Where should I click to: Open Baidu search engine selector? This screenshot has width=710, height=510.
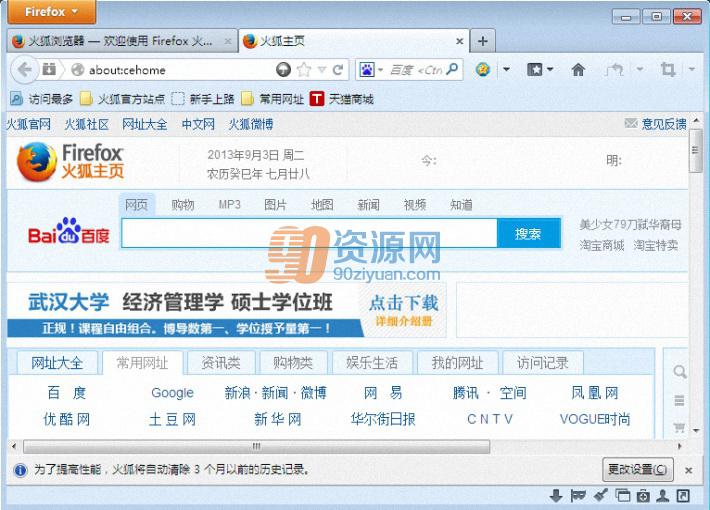[371, 70]
